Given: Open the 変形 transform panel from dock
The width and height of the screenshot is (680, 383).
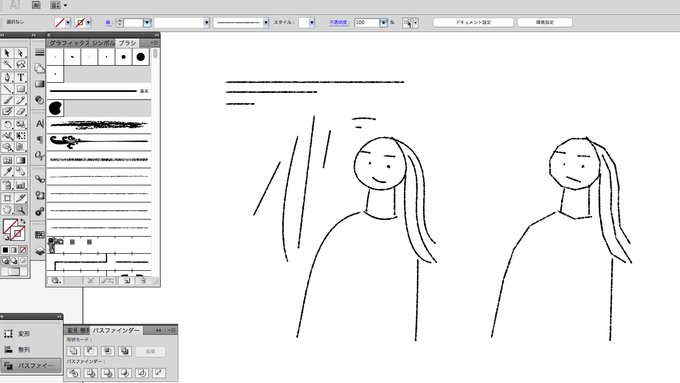Looking at the screenshot, I should [31, 334].
